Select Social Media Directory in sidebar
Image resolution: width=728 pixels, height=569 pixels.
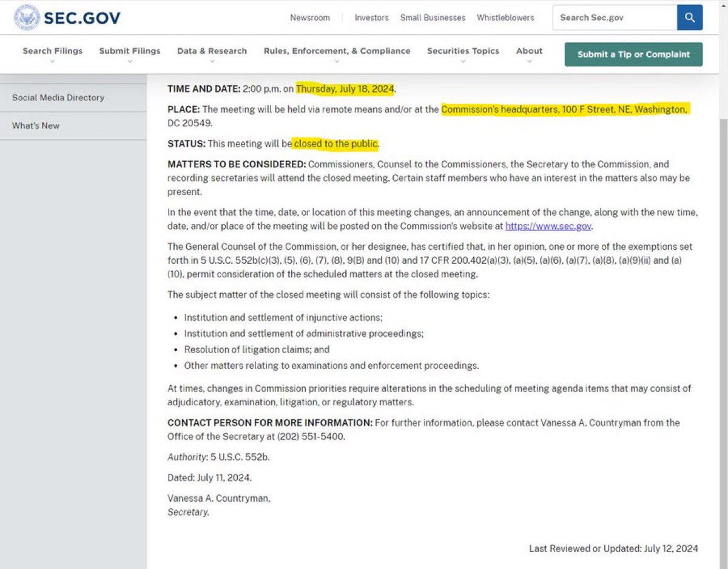(58, 98)
